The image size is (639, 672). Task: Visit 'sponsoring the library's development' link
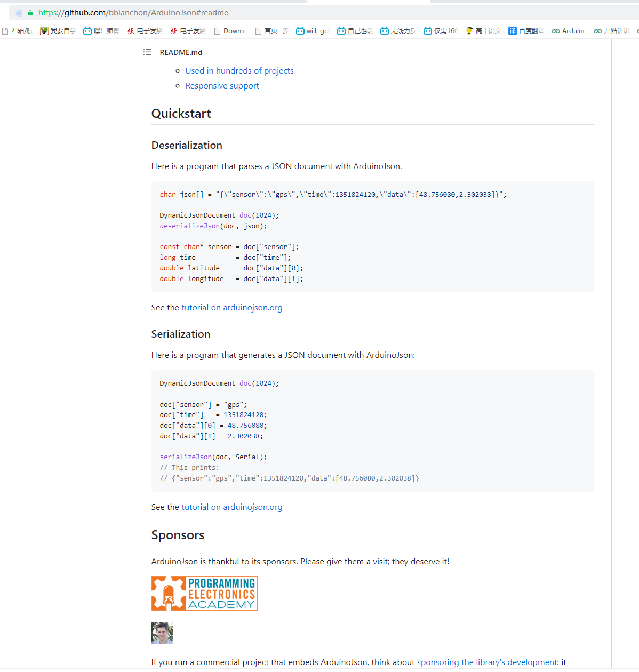pos(487,662)
